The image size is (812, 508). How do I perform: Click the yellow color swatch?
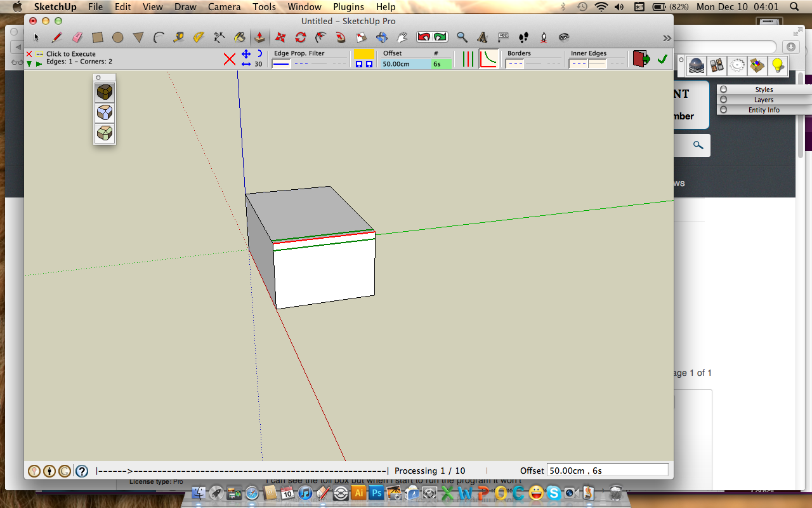pos(363,55)
